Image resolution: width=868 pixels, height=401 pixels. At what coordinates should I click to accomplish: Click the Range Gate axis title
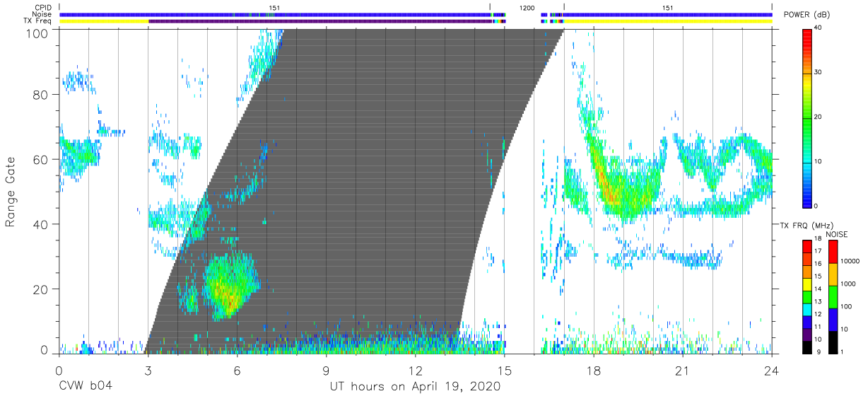(11, 192)
